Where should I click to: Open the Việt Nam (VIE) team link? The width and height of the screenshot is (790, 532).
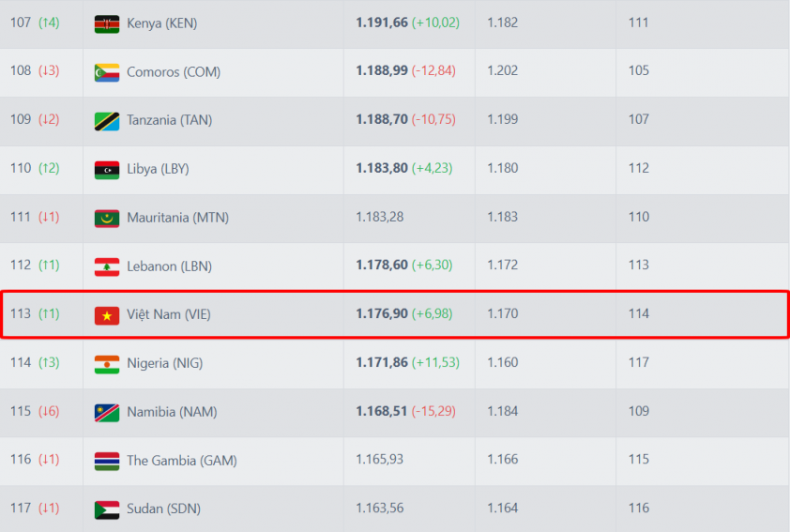[169, 314]
